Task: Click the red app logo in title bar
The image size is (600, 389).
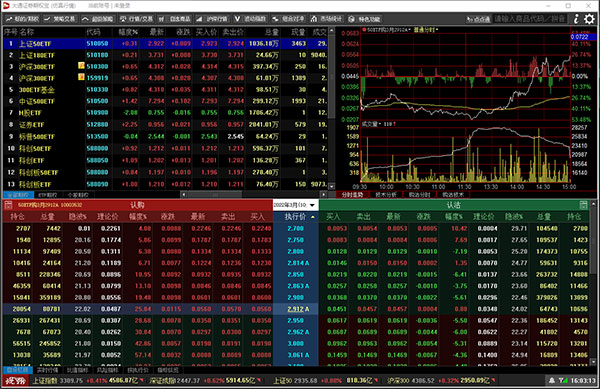Action: pyautogui.click(x=6, y=6)
